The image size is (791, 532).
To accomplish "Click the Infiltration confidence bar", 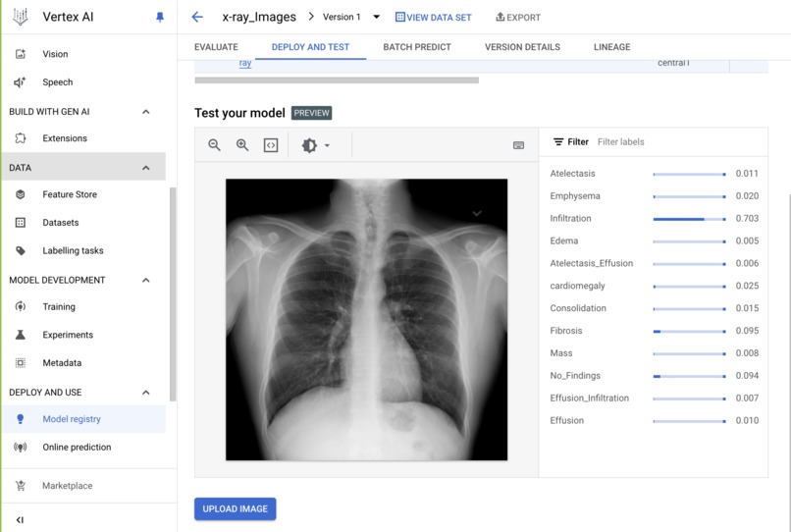I will [689, 219].
